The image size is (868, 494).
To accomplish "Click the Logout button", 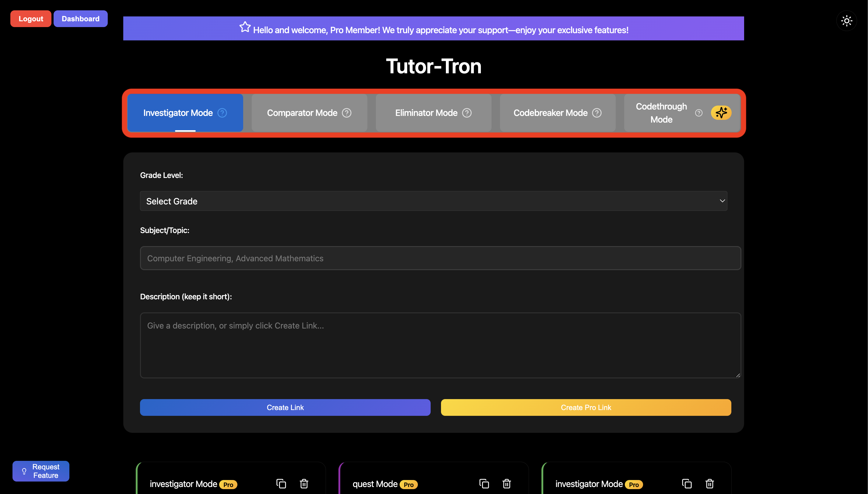I will (30, 19).
